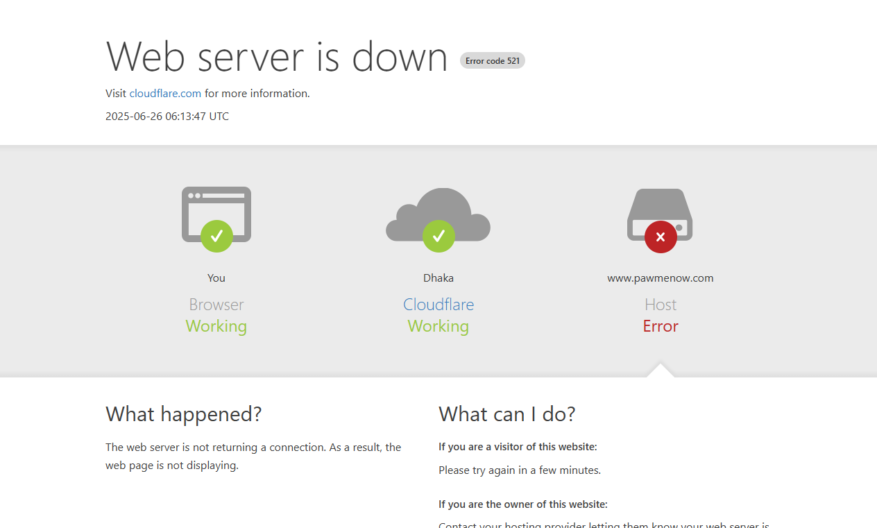Image resolution: width=877 pixels, height=528 pixels.
Task: Click 'If you are a visitor of this website' text
Action: [x=518, y=447]
